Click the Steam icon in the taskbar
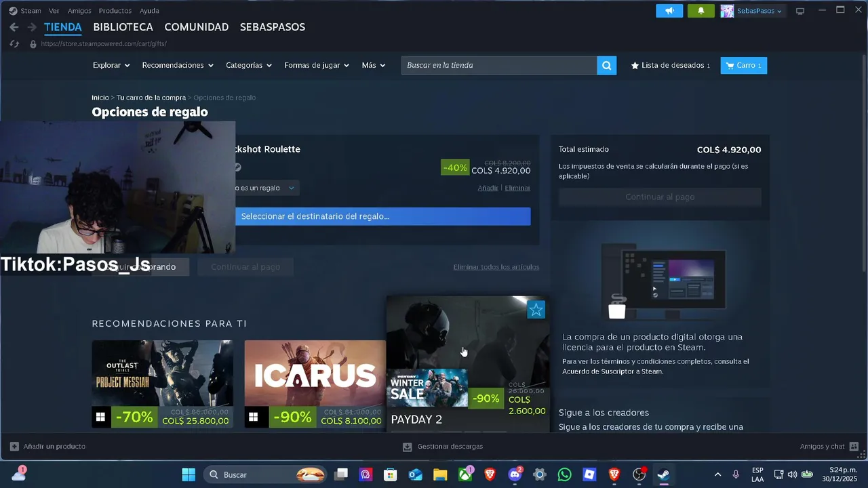868x488 pixels. tap(663, 474)
